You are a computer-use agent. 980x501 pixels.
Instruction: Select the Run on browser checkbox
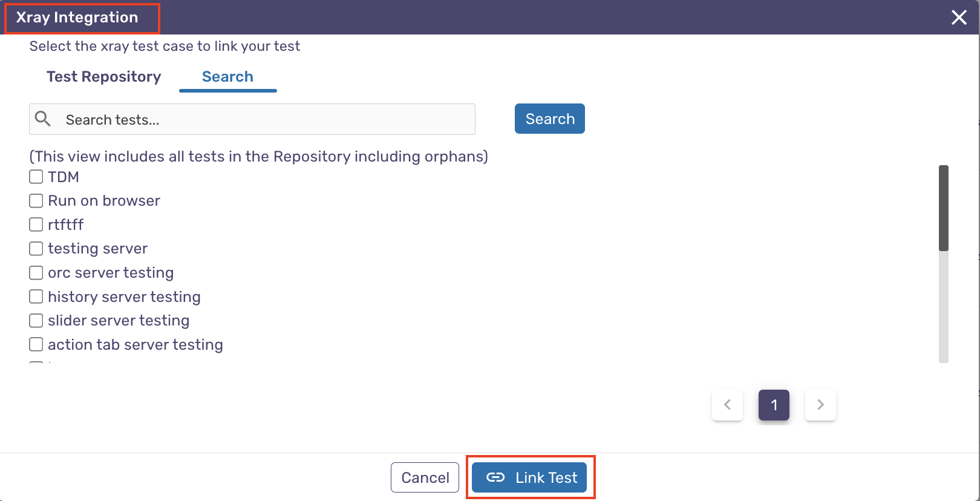click(x=36, y=201)
